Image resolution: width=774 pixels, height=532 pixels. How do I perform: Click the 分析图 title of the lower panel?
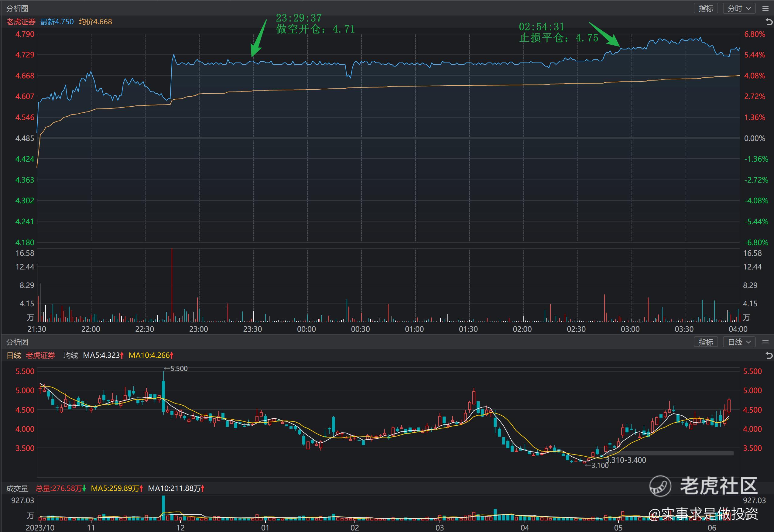(17, 342)
